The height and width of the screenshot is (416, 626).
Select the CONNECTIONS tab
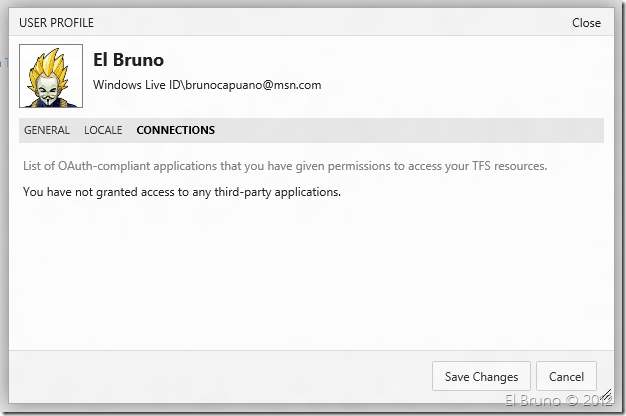pos(175,130)
